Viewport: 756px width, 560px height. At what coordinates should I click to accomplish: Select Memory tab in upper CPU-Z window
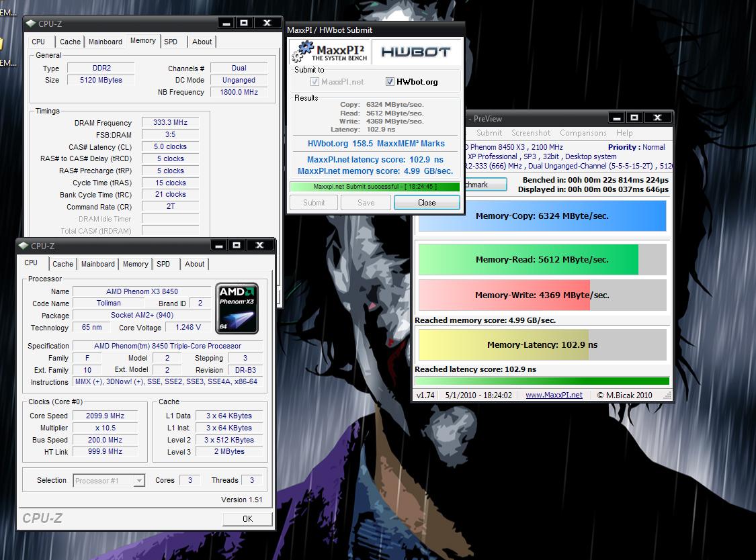[142, 41]
